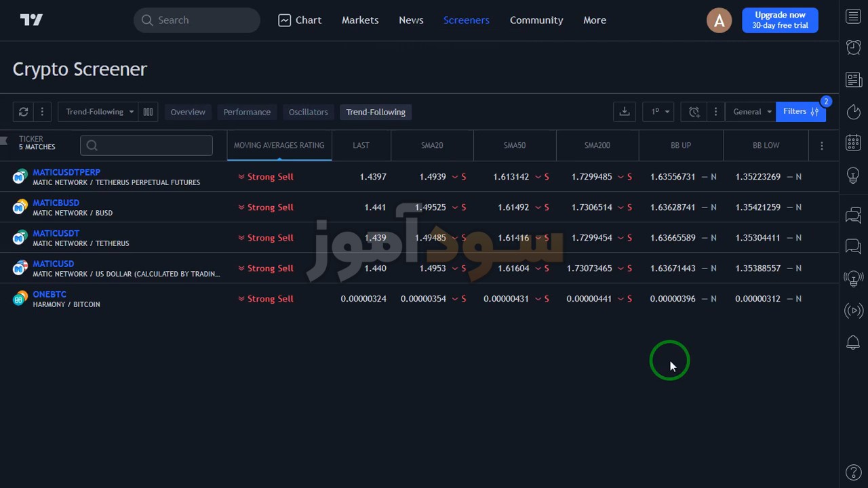Click SMA50 value 1.61416

pyautogui.click(x=513, y=238)
